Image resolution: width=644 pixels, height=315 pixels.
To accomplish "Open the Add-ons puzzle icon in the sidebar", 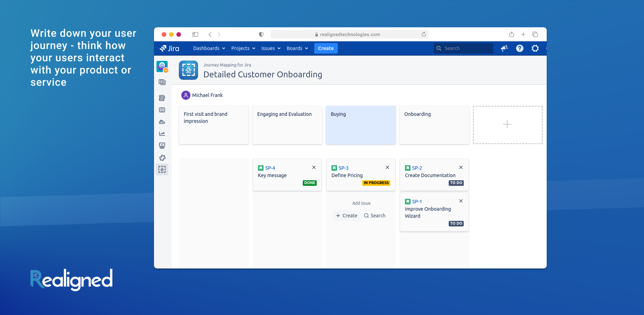I will pos(162,158).
